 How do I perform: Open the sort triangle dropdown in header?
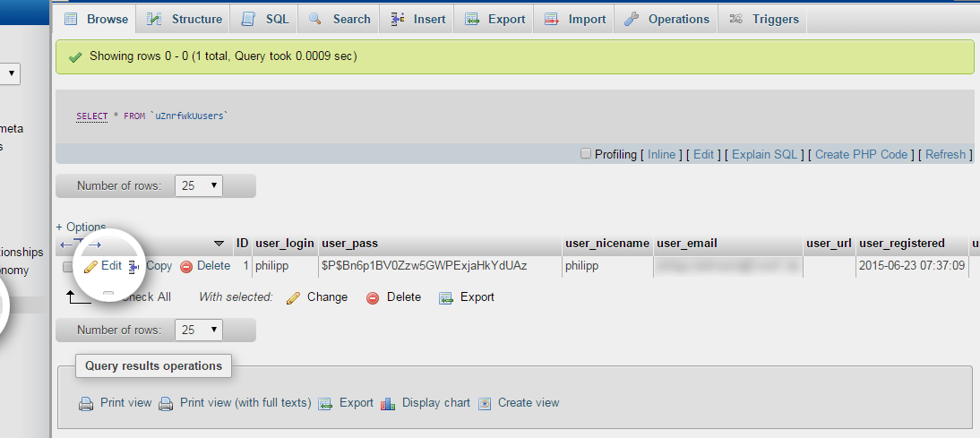click(219, 244)
